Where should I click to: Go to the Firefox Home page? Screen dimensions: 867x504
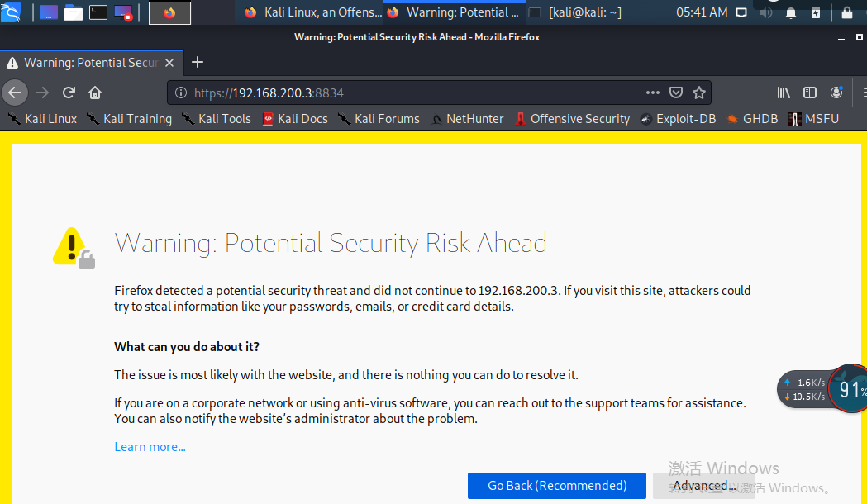tap(95, 93)
